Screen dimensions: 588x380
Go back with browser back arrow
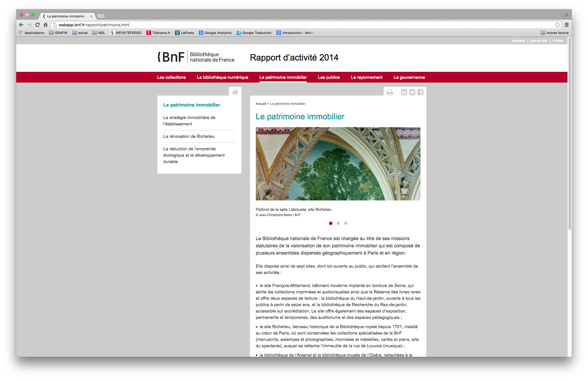coord(21,25)
